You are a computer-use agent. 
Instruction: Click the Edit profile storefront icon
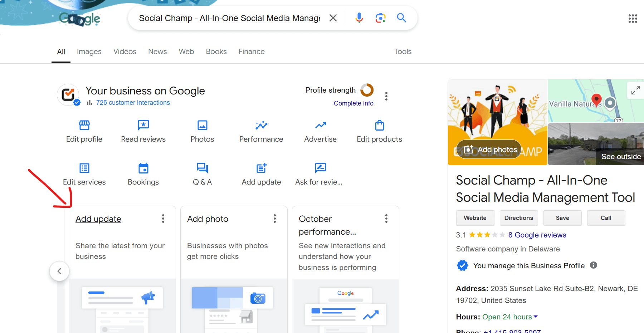pyautogui.click(x=84, y=125)
